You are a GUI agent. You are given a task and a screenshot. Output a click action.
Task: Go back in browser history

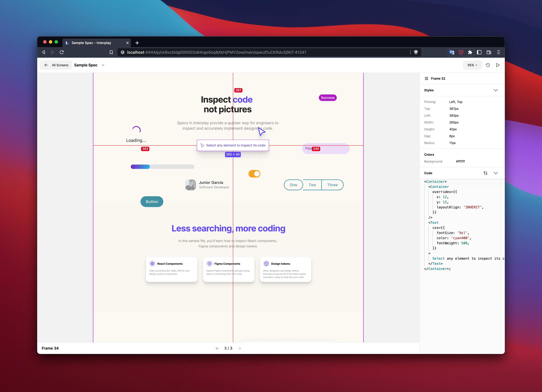(43, 52)
